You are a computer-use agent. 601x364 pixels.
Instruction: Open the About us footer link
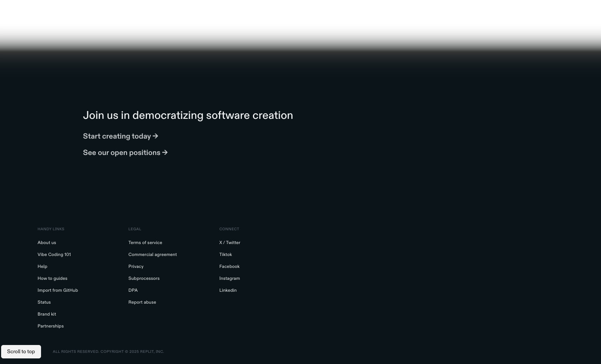coord(47,243)
